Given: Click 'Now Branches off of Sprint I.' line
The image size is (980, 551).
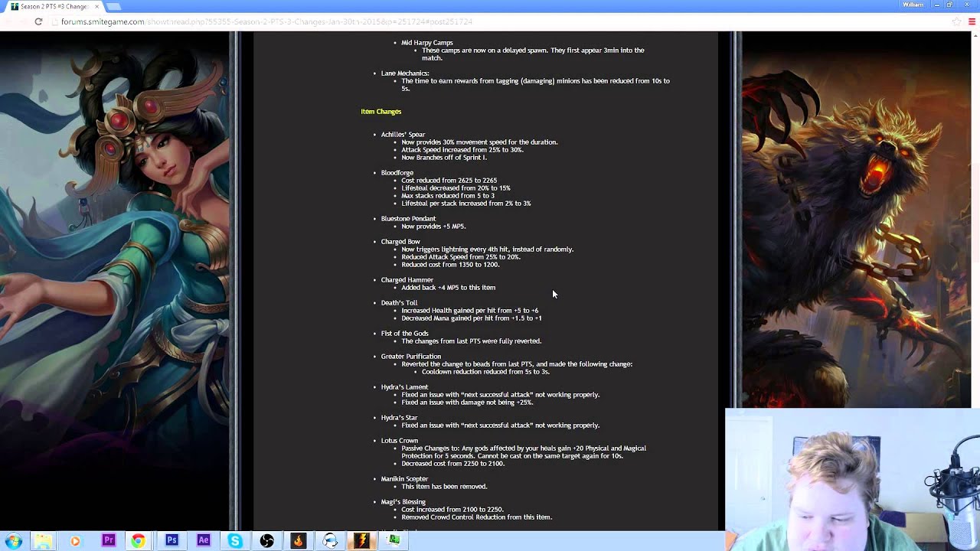Looking at the screenshot, I should (444, 158).
